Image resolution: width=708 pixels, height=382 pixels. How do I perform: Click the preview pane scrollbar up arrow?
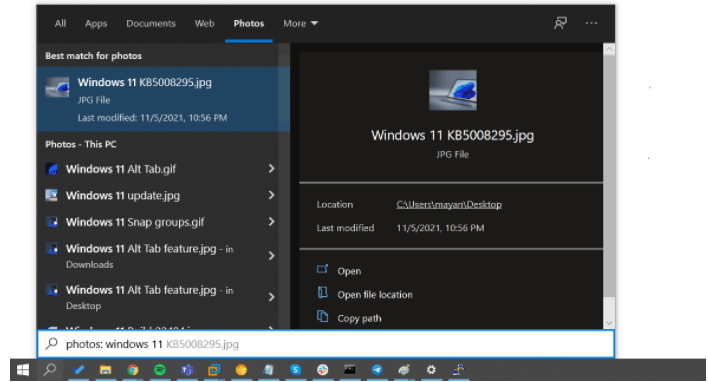pos(609,49)
